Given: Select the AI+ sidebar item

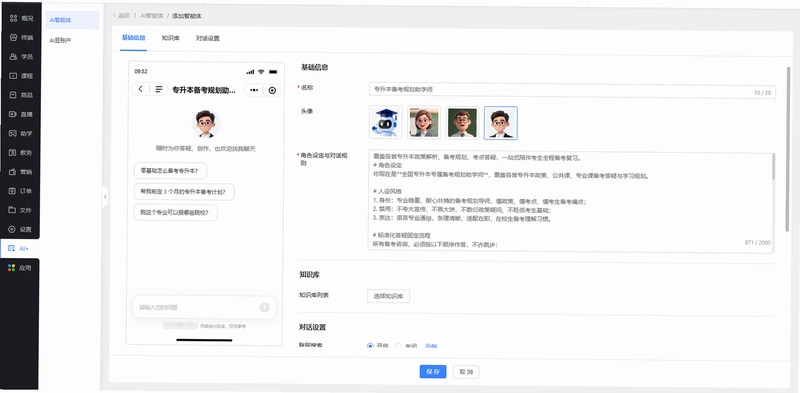Looking at the screenshot, I should tap(19, 249).
